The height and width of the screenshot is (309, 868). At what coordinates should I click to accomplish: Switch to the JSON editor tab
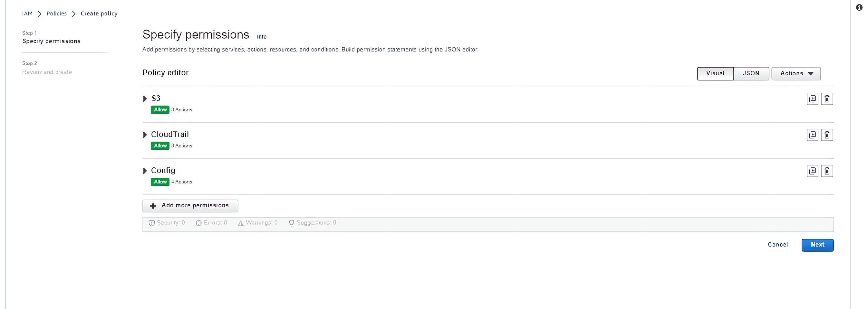pyautogui.click(x=751, y=73)
